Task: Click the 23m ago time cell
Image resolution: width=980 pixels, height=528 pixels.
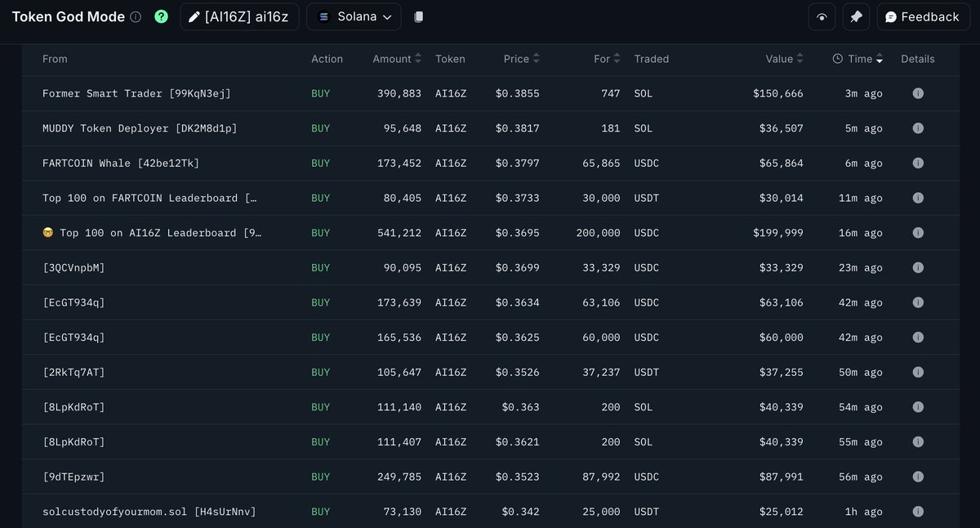Action: pos(861,267)
